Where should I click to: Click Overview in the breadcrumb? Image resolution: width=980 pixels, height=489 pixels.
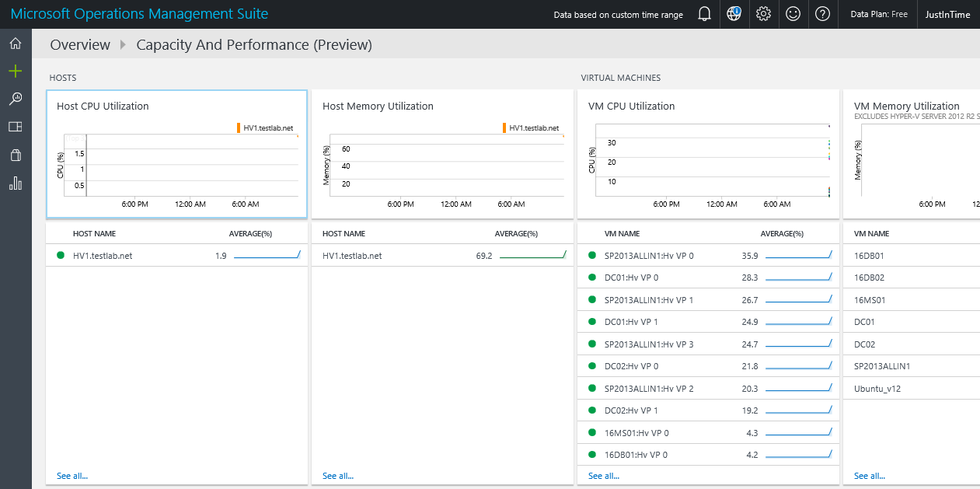pos(80,44)
